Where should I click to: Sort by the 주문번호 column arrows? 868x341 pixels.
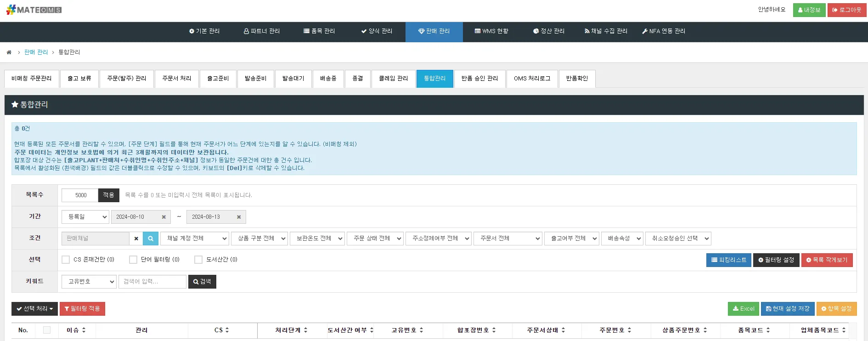tap(629, 330)
